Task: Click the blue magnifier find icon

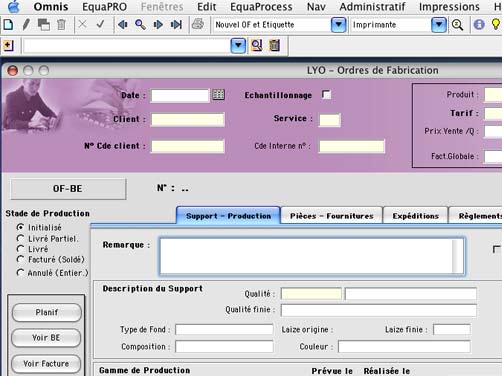Action: tap(140, 25)
